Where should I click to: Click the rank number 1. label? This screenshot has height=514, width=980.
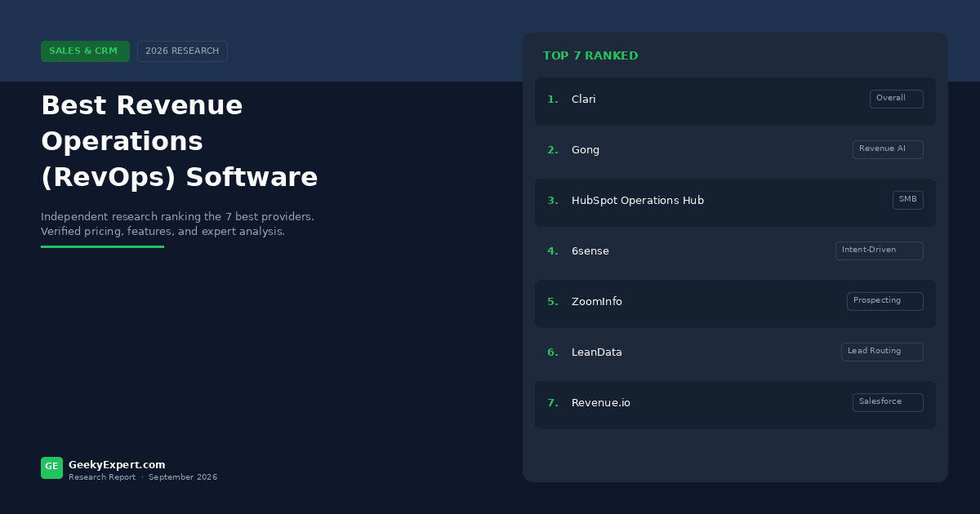[553, 100]
